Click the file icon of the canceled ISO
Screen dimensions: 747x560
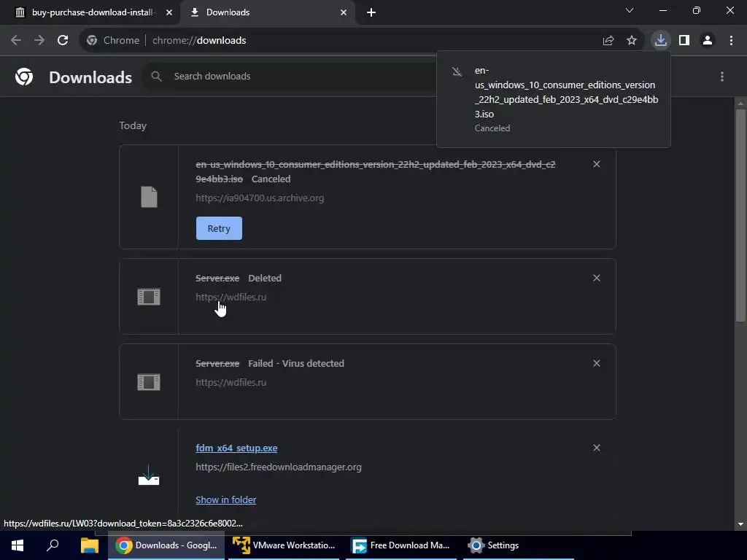coord(149,197)
